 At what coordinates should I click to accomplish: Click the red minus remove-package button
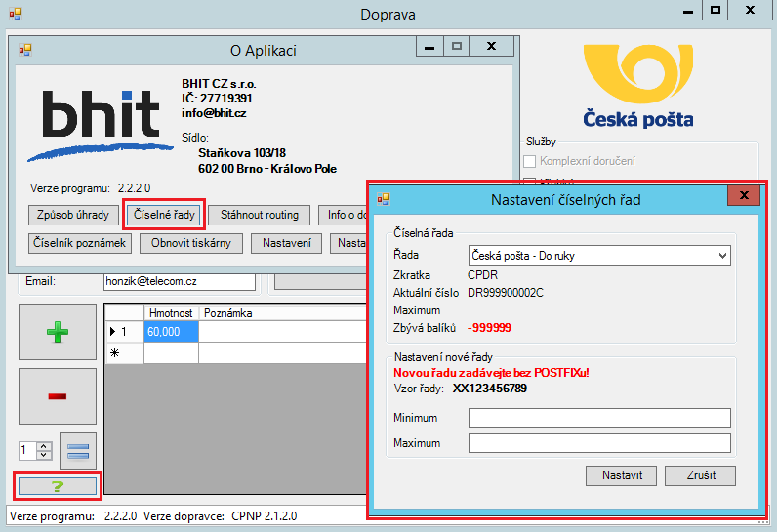[x=58, y=395]
